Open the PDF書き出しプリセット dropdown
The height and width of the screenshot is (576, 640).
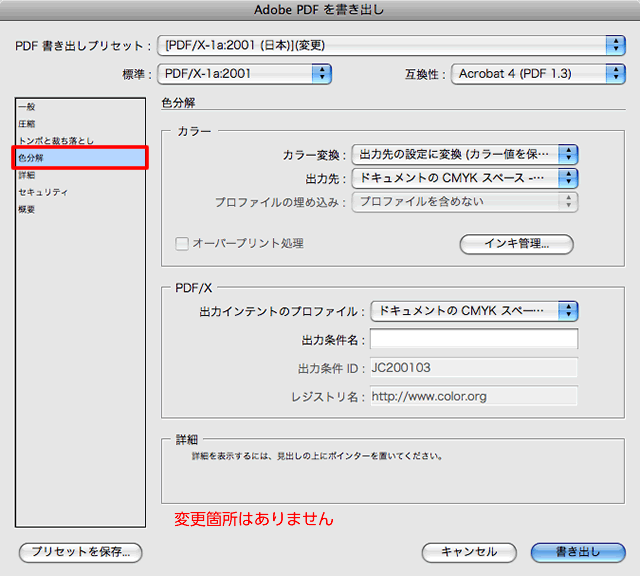pos(391,45)
